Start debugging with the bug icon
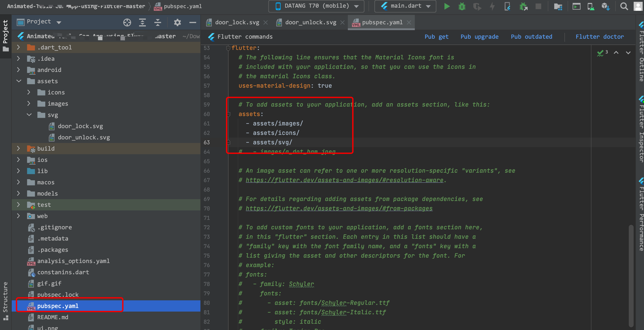 point(462,6)
